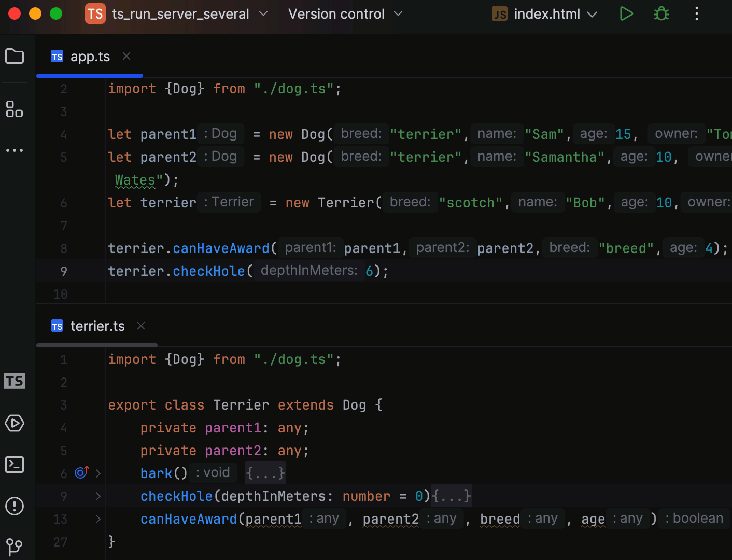The height and width of the screenshot is (560, 732).
Task: Run the index.html configuration
Action: pyautogui.click(x=626, y=13)
